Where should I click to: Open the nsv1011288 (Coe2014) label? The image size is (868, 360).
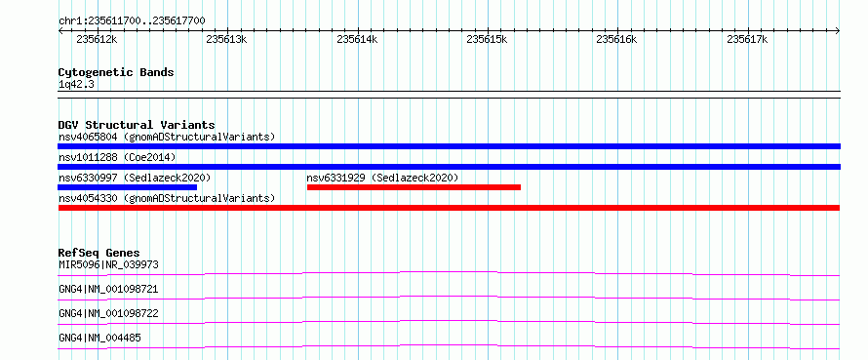point(117,157)
